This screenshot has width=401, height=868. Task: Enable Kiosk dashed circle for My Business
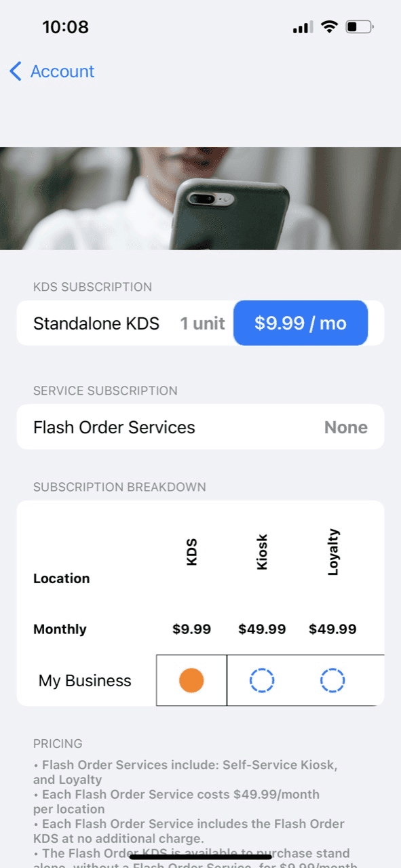(262, 680)
